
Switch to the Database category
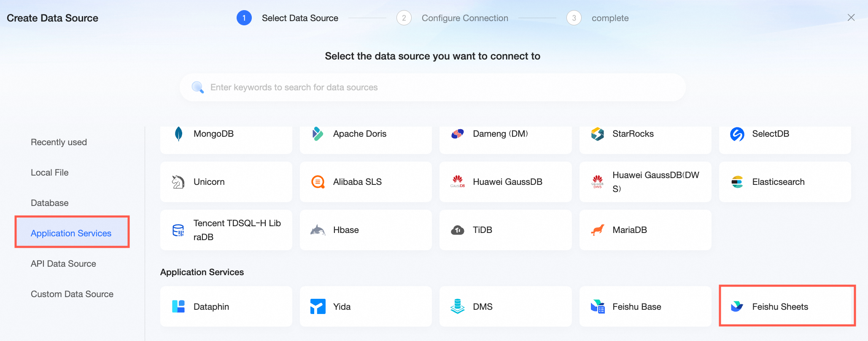[x=50, y=203]
